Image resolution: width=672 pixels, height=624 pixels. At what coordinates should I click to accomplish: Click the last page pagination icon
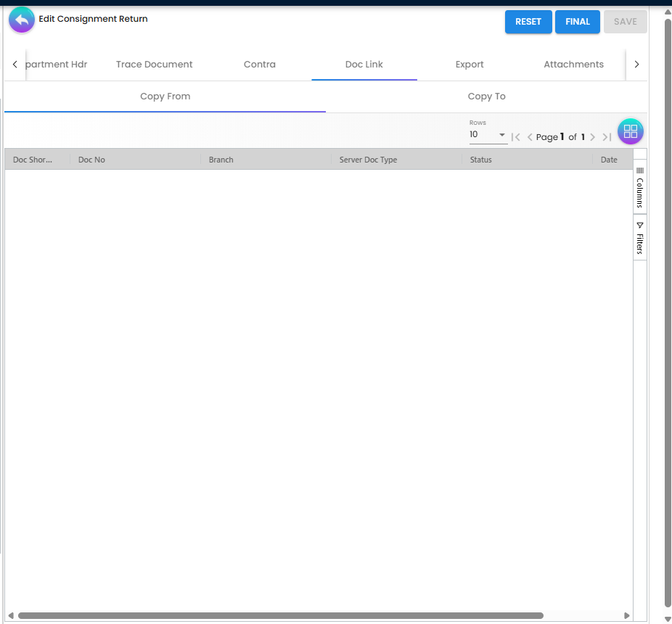pyautogui.click(x=607, y=136)
